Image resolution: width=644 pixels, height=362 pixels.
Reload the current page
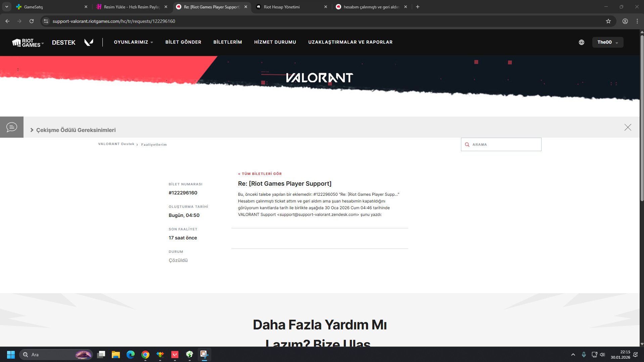[x=32, y=21]
